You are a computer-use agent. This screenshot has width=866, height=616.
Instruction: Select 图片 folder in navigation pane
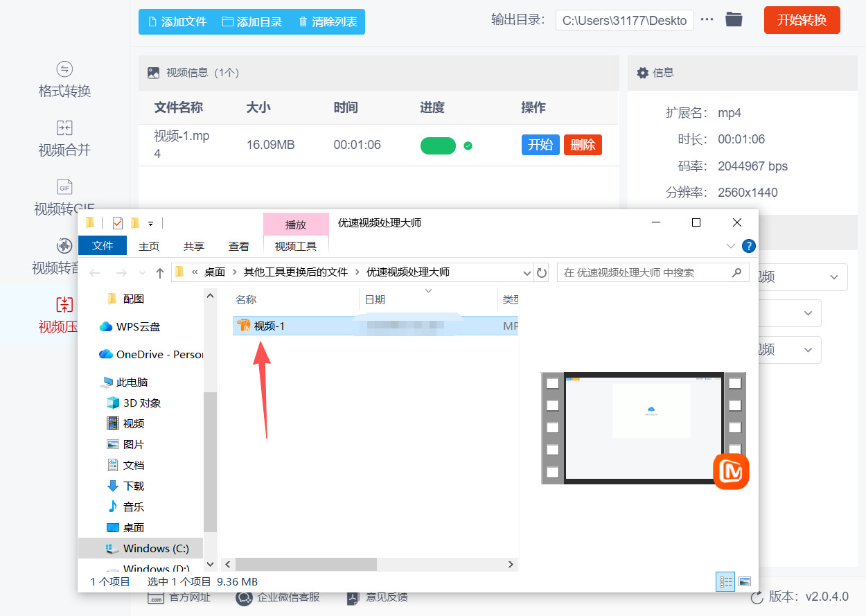pyautogui.click(x=125, y=444)
